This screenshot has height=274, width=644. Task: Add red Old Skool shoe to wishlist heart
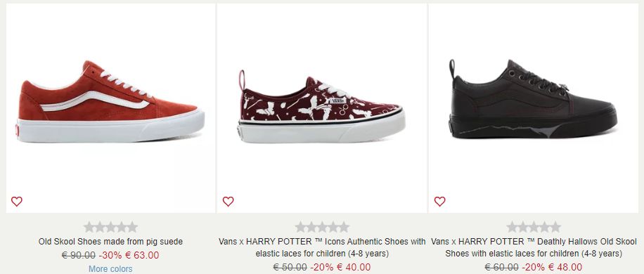tap(16, 202)
